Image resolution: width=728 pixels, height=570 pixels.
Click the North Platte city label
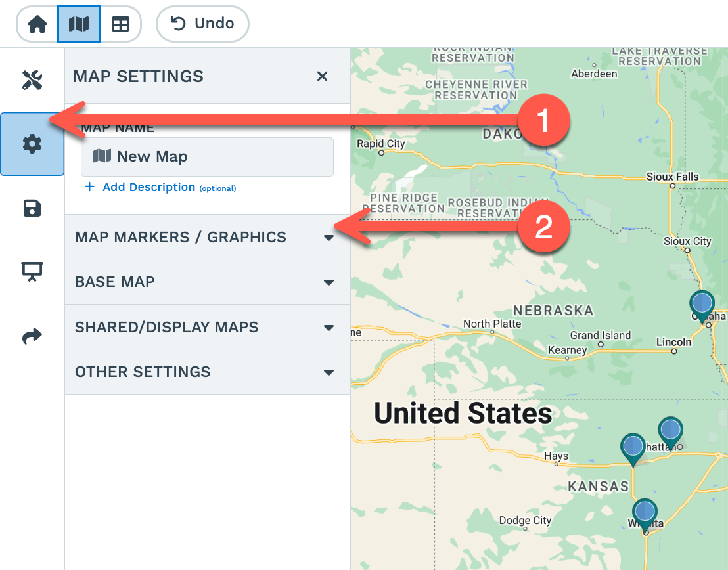coord(492,324)
